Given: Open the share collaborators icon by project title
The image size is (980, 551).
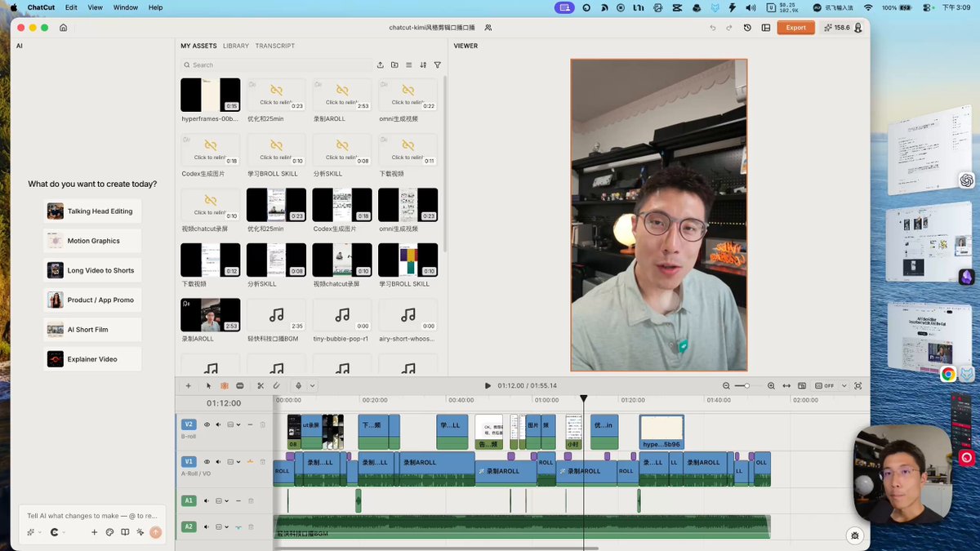Looking at the screenshot, I should pyautogui.click(x=488, y=28).
